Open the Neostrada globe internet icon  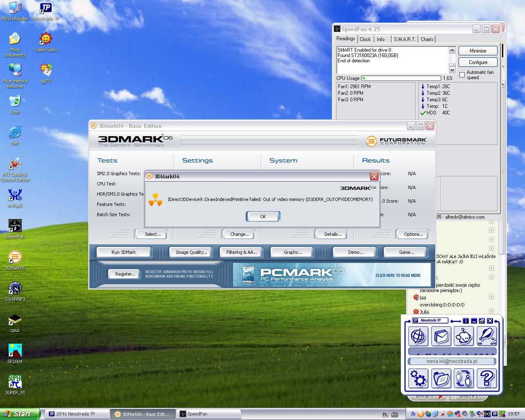point(418,336)
